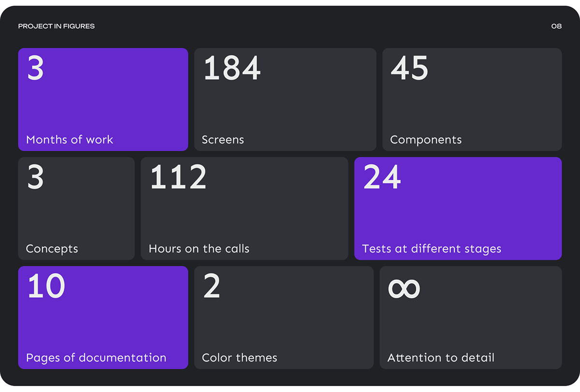Click the "PROJECT IN FIGURES" heading

click(x=57, y=26)
